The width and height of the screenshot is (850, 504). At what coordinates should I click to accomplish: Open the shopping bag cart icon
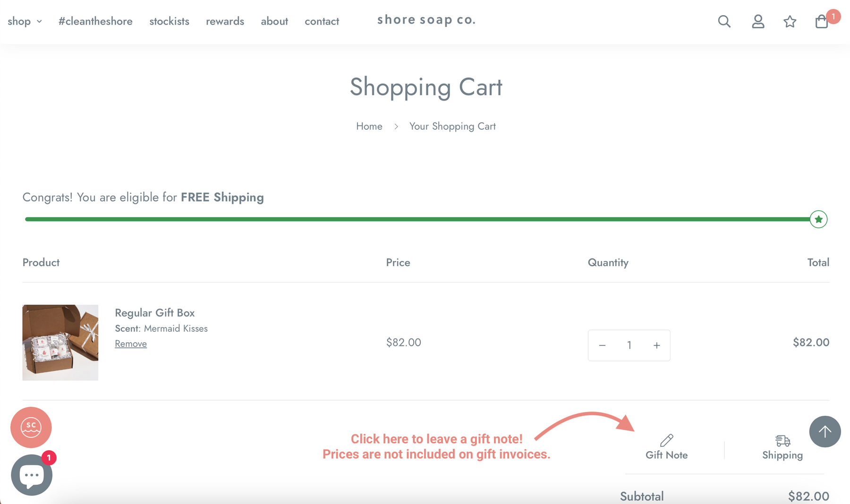tap(822, 21)
